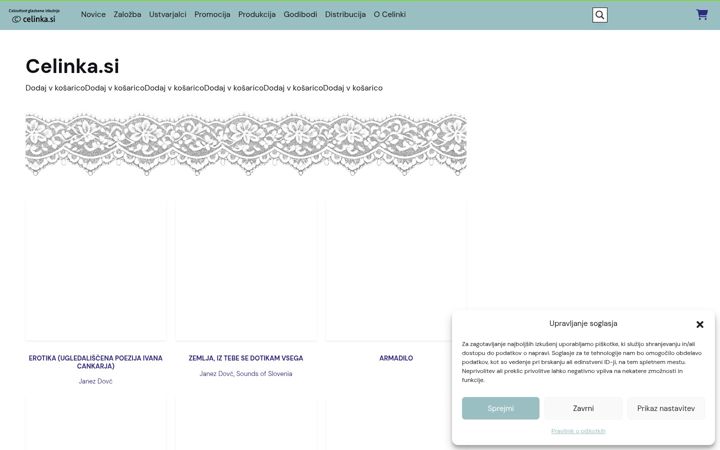
Task: Select the Armadilo product cover image
Action: tap(396, 270)
